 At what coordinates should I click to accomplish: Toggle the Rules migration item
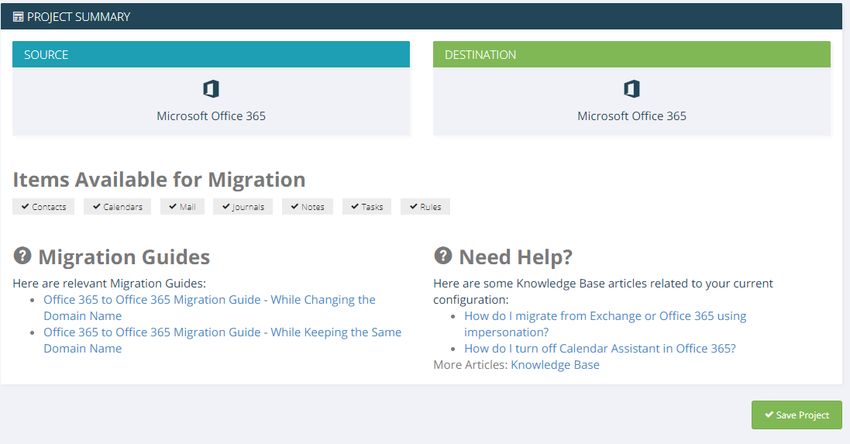[x=425, y=207]
